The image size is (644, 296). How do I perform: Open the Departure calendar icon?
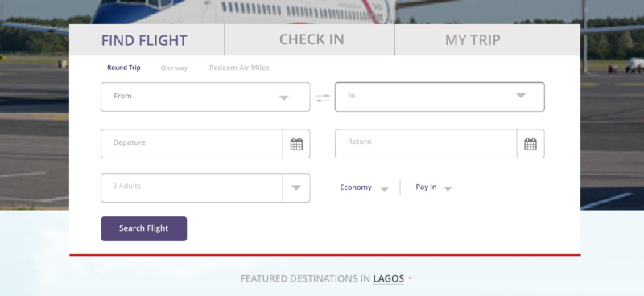(x=296, y=144)
